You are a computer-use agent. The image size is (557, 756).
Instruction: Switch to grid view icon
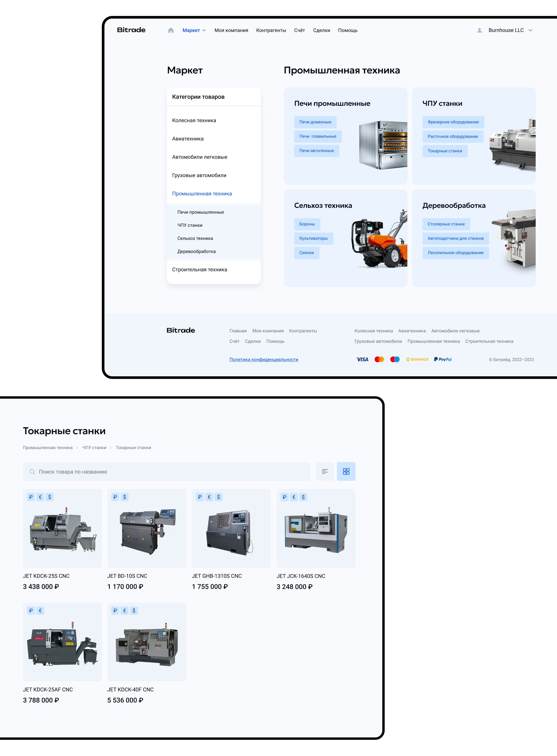tap(346, 471)
